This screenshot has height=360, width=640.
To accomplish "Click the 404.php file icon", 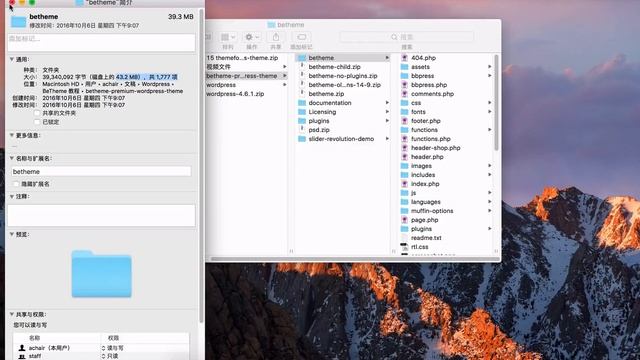I will pos(404,58).
